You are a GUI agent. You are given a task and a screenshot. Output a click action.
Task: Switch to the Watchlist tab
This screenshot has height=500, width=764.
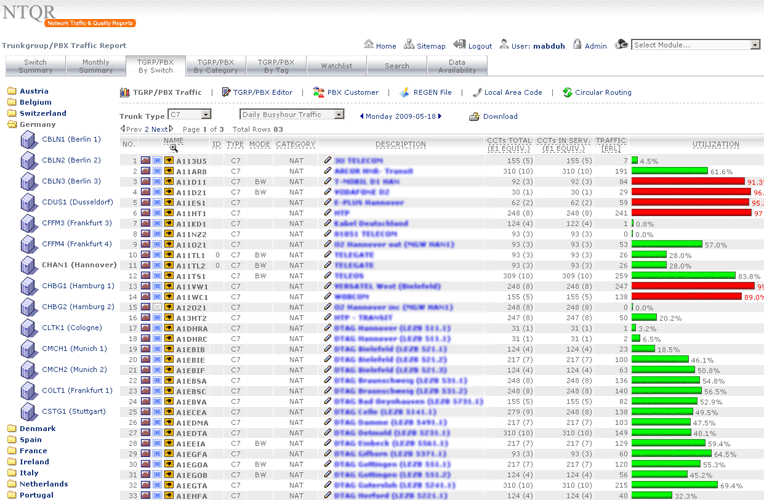pyautogui.click(x=336, y=66)
